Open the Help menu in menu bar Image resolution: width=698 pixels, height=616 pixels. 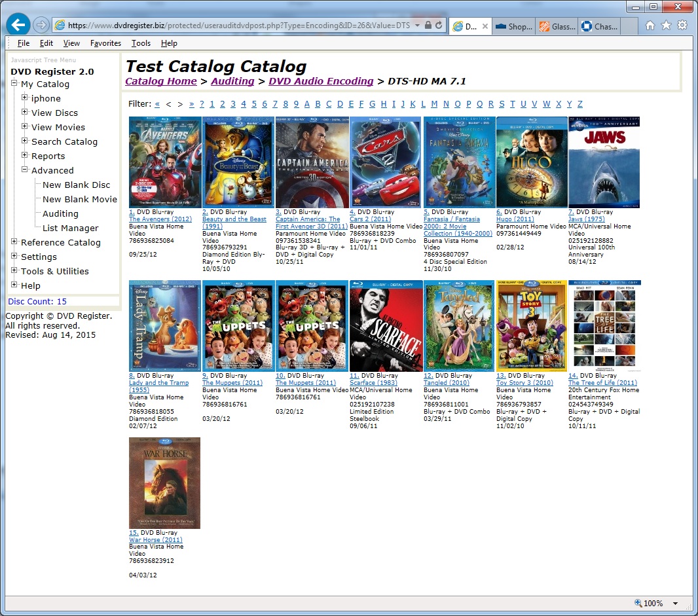(169, 43)
